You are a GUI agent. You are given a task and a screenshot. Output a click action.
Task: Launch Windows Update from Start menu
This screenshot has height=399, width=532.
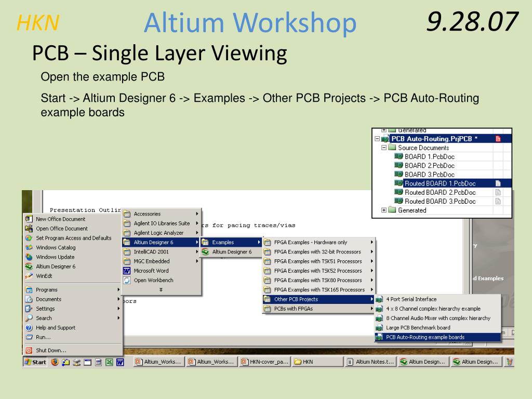click(73, 257)
